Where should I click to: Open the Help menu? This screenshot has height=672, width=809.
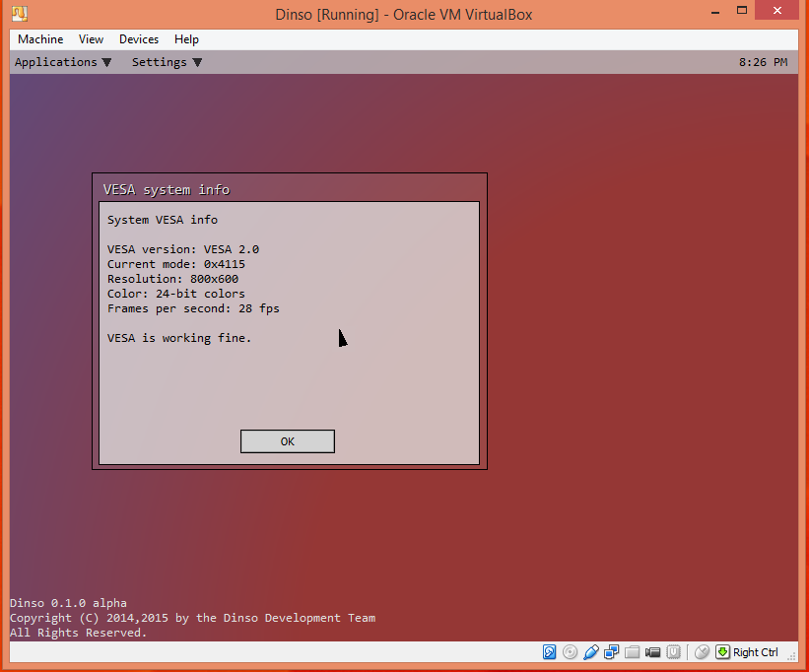coord(186,39)
